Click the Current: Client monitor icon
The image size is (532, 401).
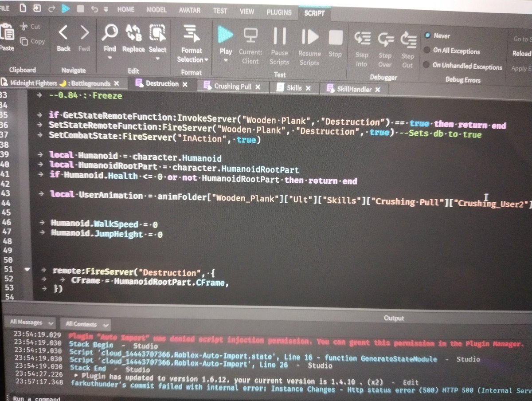[x=250, y=35]
